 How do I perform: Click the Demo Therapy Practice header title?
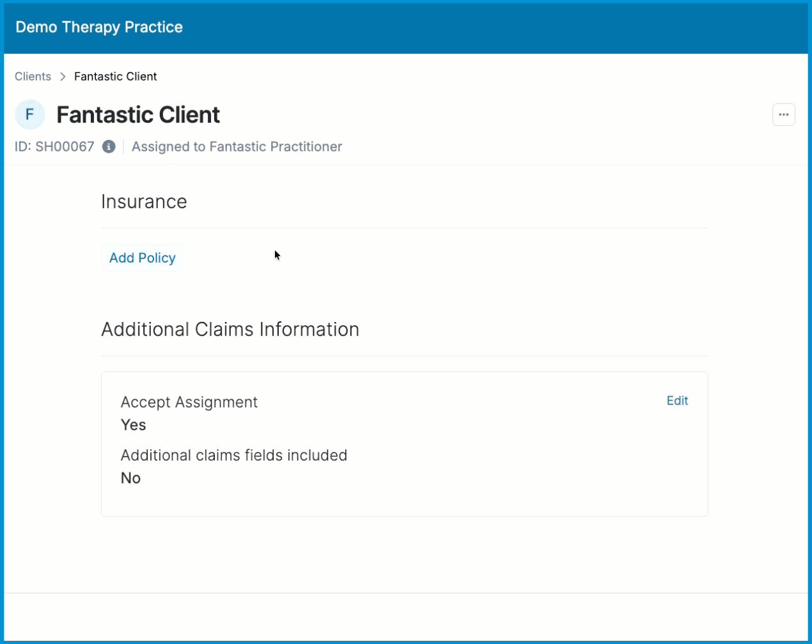pos(99,27)
